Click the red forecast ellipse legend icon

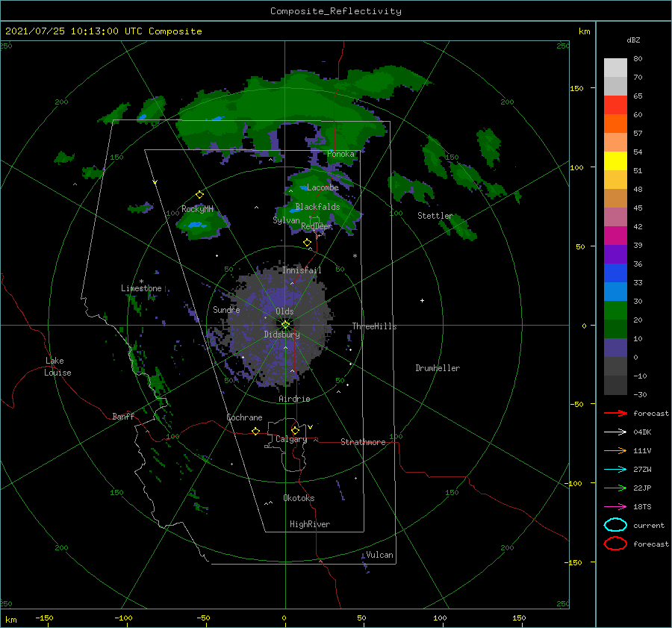tap(615, 544)
